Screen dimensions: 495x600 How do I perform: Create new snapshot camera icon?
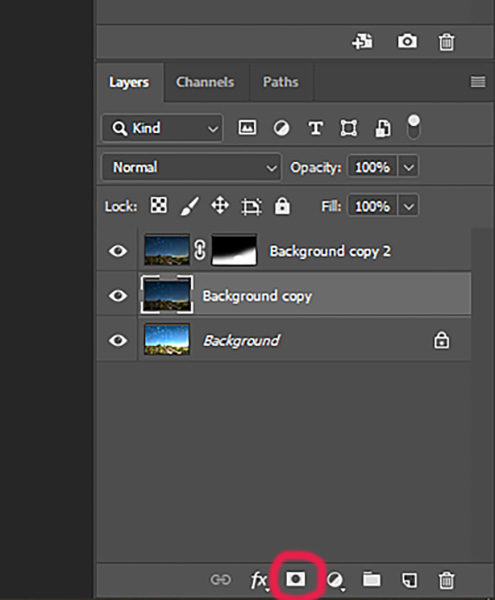(407, 41)
